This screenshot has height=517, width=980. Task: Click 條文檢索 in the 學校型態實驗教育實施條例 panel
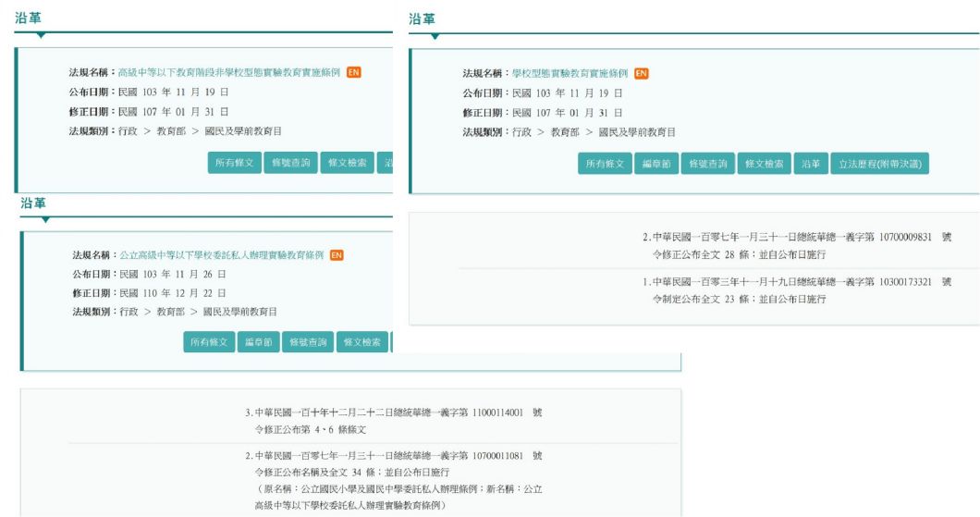point(765,164)
